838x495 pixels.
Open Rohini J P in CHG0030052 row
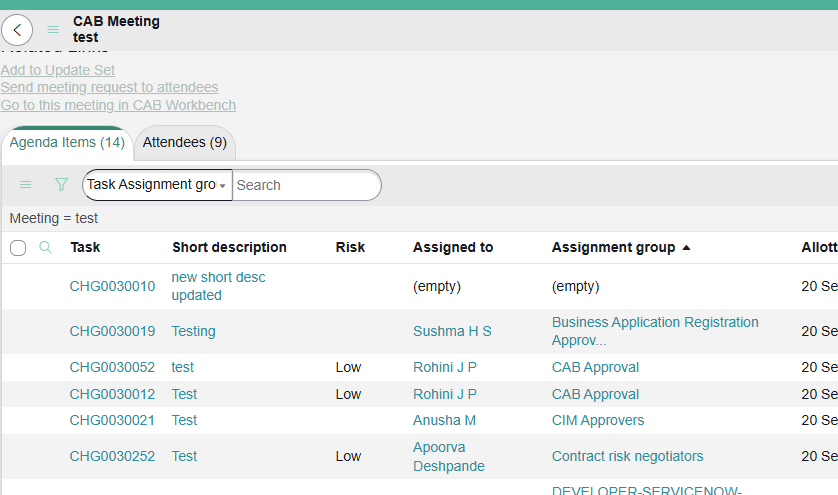(x=445, y=367)
